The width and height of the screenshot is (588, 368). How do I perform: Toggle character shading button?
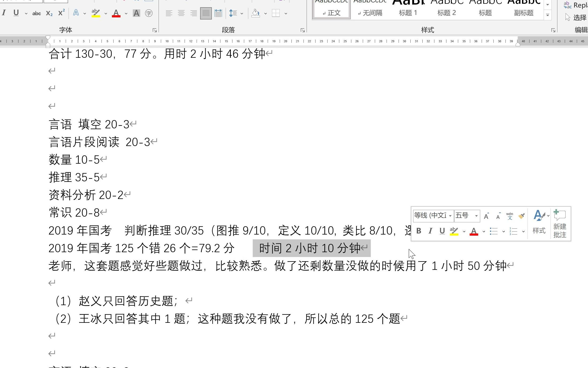point(136,13)
